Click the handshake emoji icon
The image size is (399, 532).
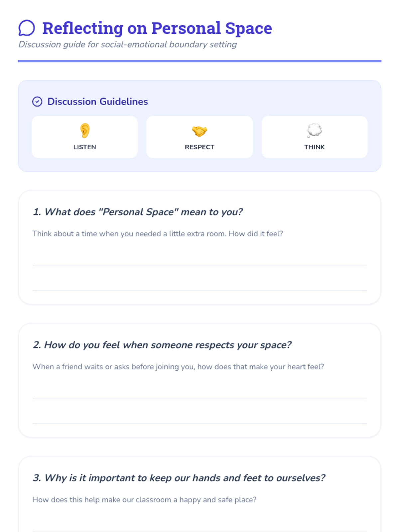point(199,131)
